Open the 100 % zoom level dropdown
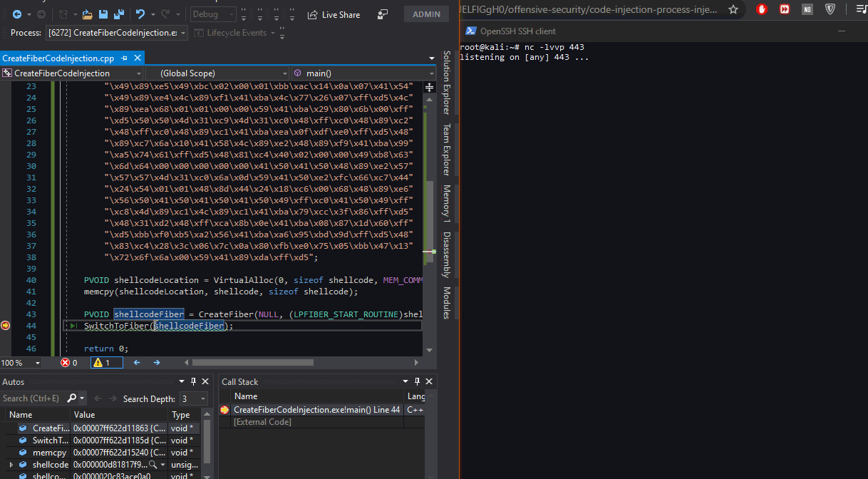Viewport: 868px width, 479px height. tap(21, 363)
